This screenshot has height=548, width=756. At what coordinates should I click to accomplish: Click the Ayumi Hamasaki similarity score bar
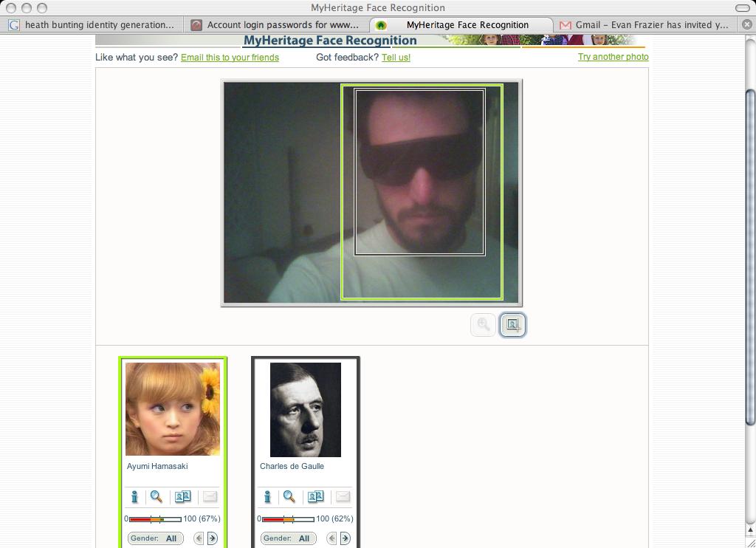click(x=155, y=519)
